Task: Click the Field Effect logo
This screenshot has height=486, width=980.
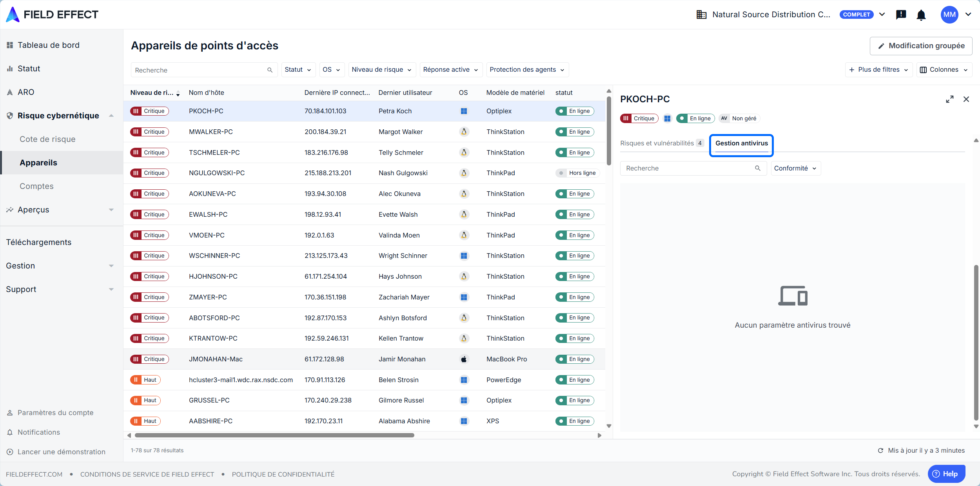Action: coord(52,15)
